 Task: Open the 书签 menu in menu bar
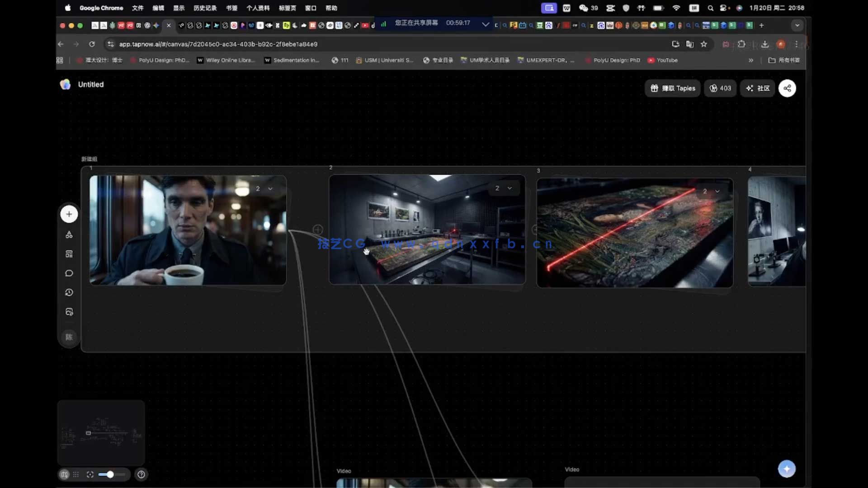pos(231,8)
